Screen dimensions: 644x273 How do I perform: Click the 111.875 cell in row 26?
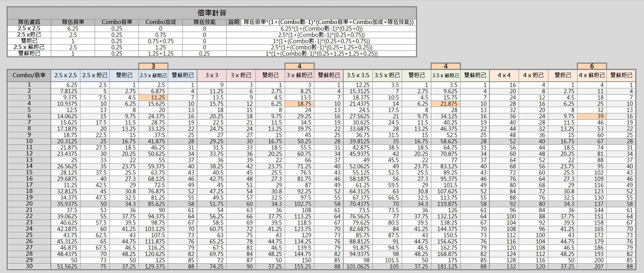coord(153,241)
